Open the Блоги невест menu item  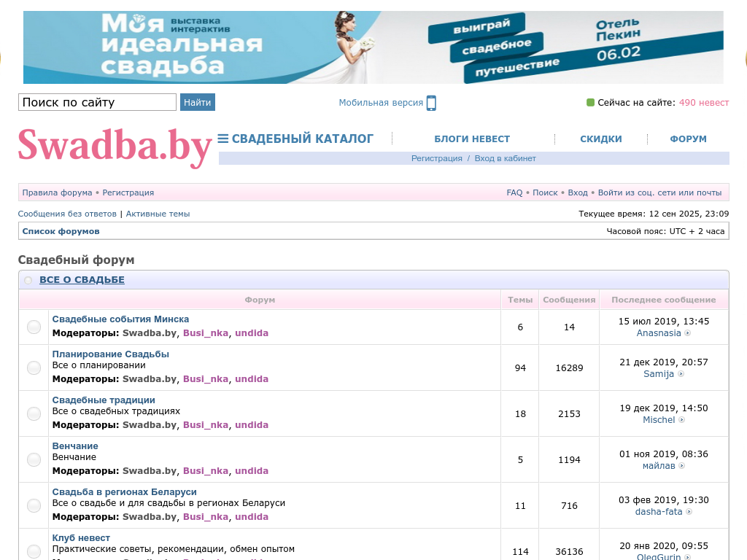472,139
